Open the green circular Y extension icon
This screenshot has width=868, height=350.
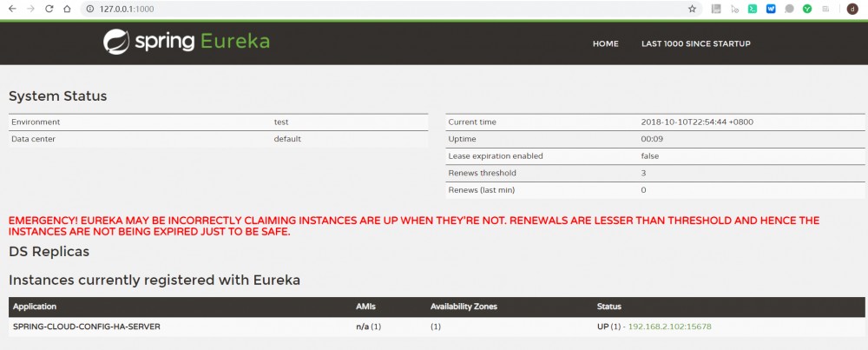[807, 9]
